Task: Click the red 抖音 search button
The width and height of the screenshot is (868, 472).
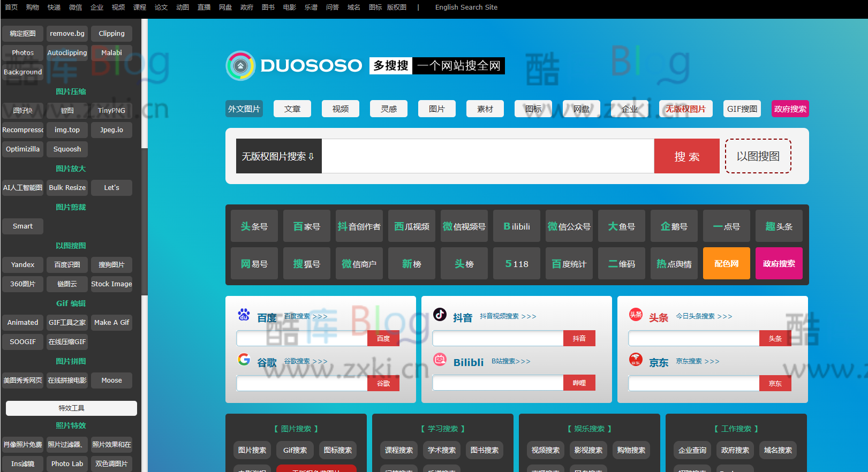Action: point(579,338)
